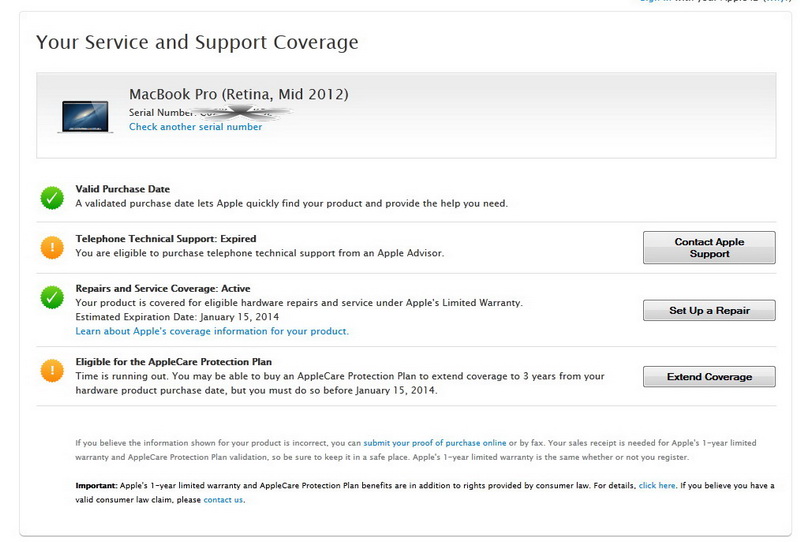Screen dimensions: 800x542
Task: Follow the submit your proof of purchase online link
Action: coord(434,442)
